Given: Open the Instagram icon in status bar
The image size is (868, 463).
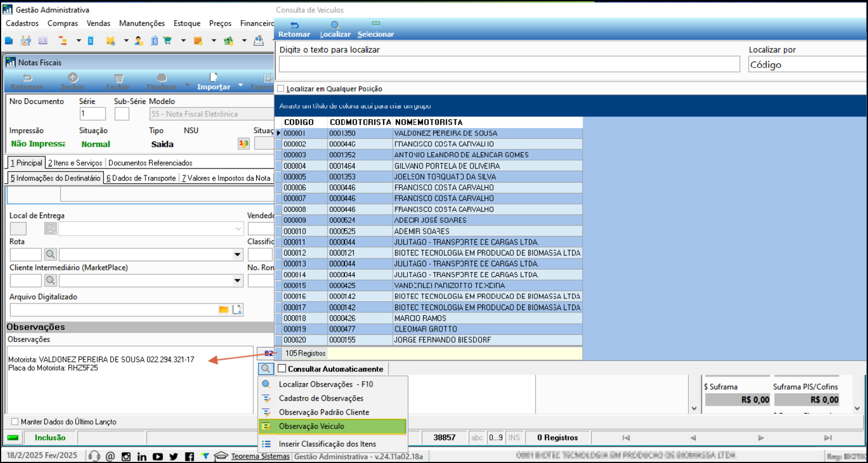Looking at the screenshot, I should [x=126, y=456].
